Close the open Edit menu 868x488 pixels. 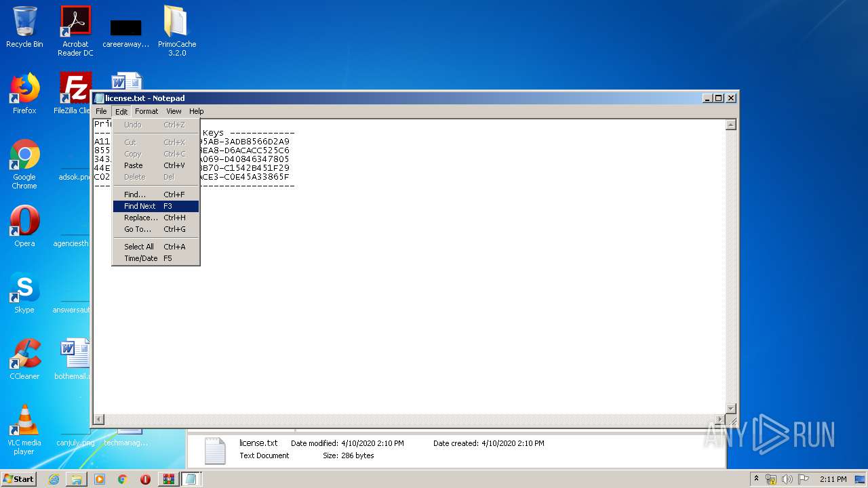click(x=121, y=111)
